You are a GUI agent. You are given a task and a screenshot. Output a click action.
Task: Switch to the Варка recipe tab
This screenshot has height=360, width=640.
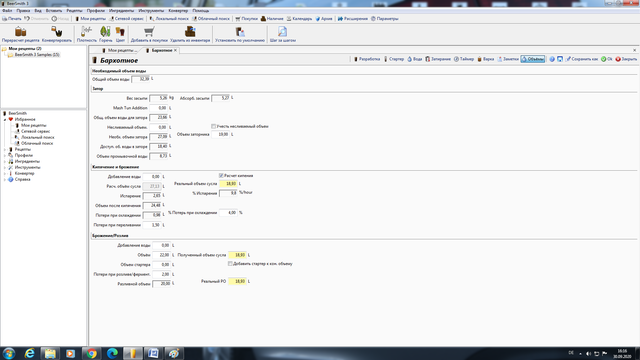pos(486,59)
